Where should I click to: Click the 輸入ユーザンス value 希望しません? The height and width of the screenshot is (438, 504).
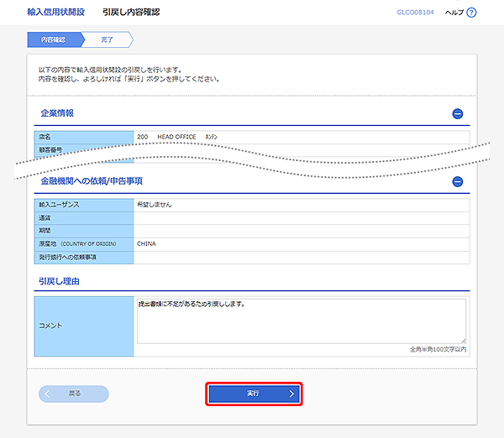[x=155, y=204]
